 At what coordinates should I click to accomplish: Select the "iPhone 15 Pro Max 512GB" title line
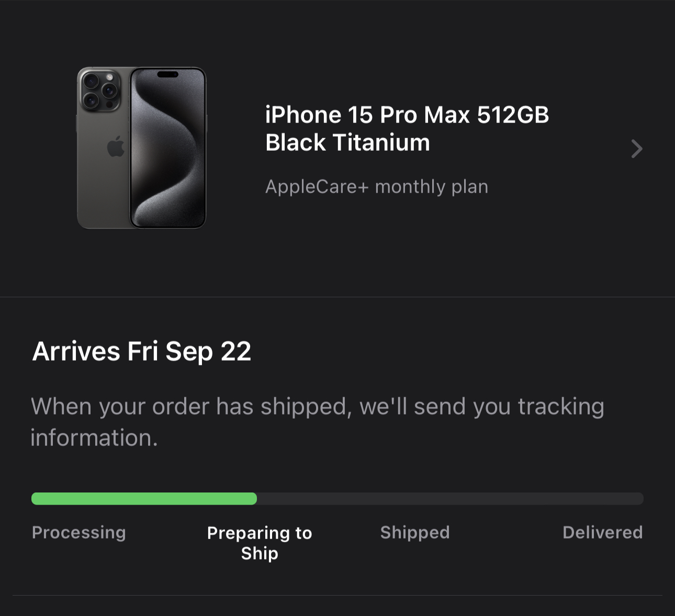pos(407,115)
